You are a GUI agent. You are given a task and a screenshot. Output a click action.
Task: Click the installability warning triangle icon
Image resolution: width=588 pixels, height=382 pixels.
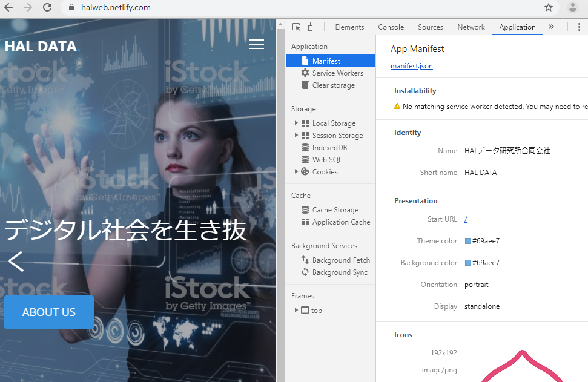point(397,107)
